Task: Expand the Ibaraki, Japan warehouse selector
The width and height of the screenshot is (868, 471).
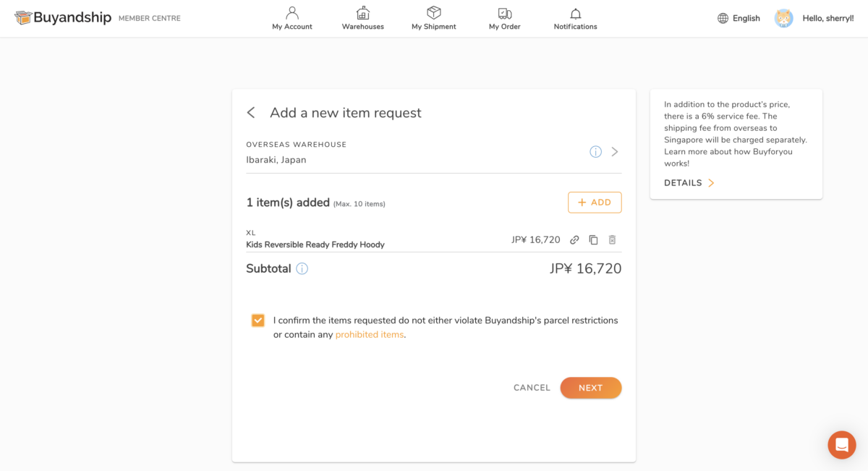Action: [x=615, y=152]
